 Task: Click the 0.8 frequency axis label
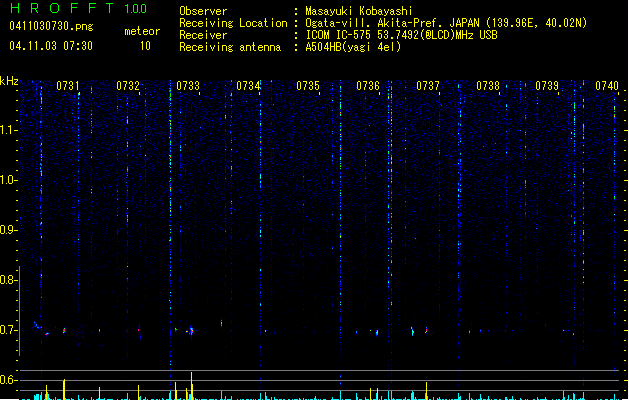click(x=9, y=280)
